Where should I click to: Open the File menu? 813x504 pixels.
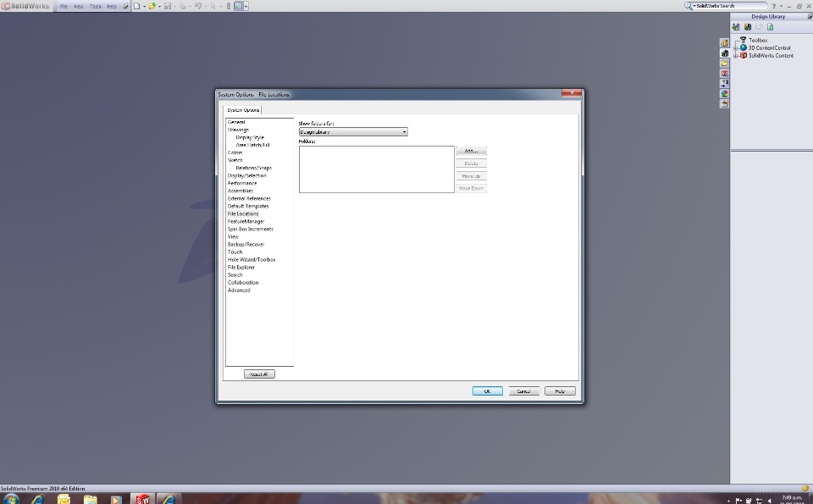click(64, 6)
